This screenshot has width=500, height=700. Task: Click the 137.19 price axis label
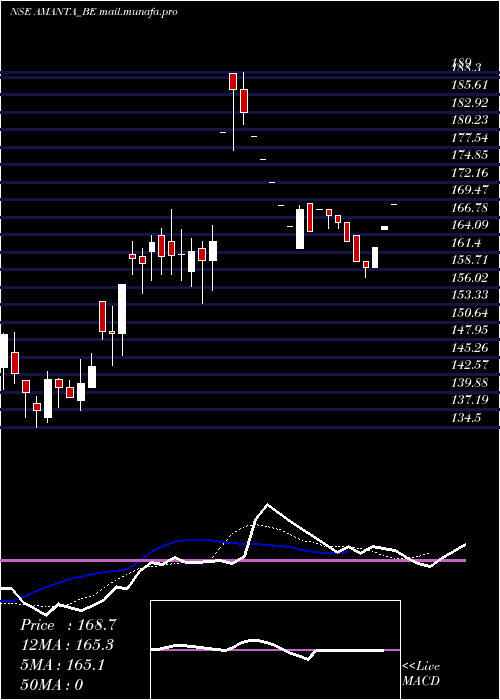pyautogui.click(x=470, y=400)
